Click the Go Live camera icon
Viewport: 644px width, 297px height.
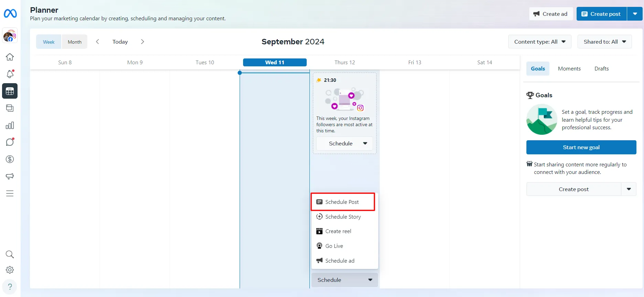319,246
